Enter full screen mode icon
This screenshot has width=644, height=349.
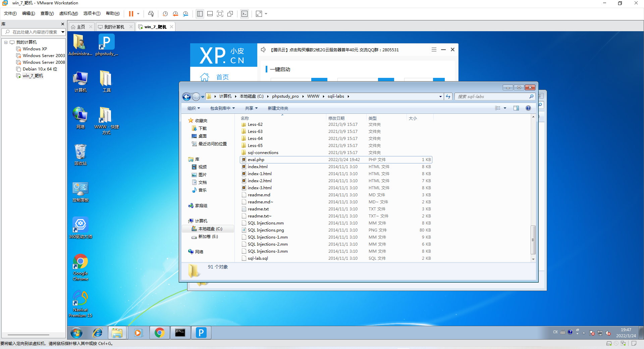tap(220, 14)
